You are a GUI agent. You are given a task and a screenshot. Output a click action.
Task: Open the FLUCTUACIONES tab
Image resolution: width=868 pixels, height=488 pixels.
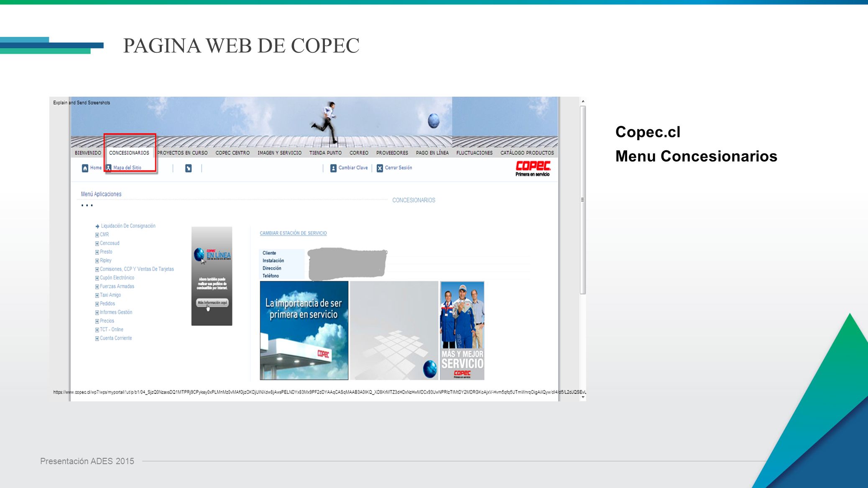pyautogui.click(x=474, y=153)
